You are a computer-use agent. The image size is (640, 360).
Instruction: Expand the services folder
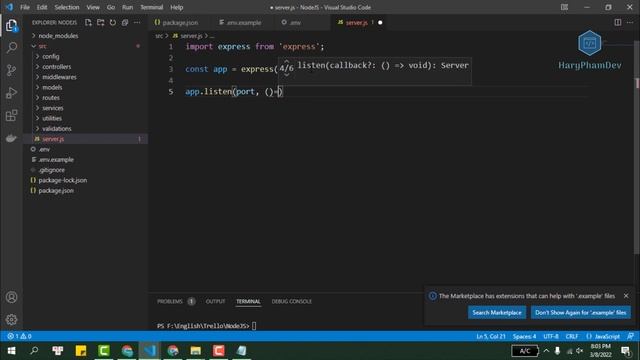pyautogui.click(x=53, y=108)
